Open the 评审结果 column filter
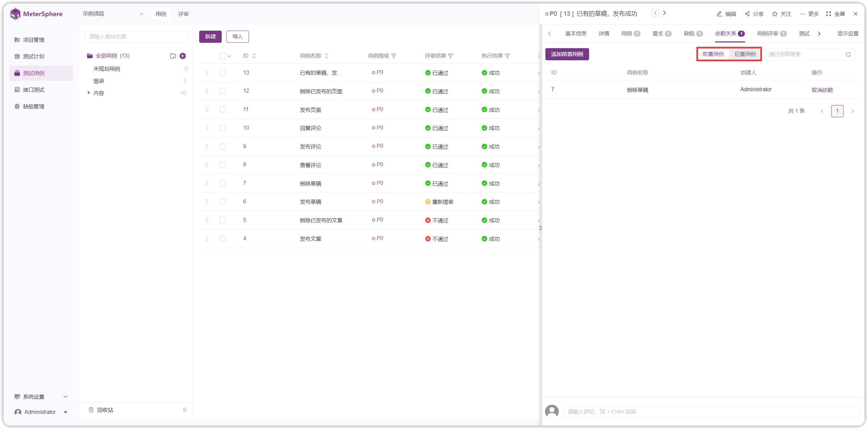 tap(450, 56)
